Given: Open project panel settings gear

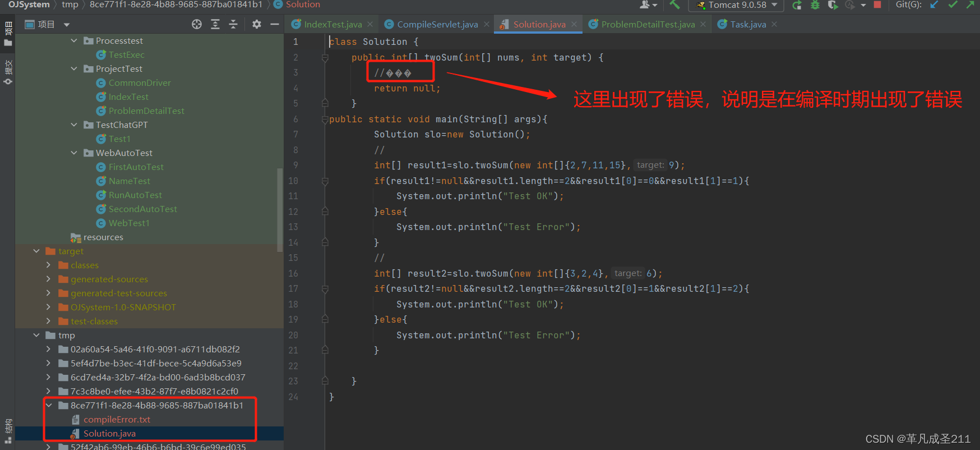Looking at the screenshot, I should pyautogui.click(x=257, y=24).
